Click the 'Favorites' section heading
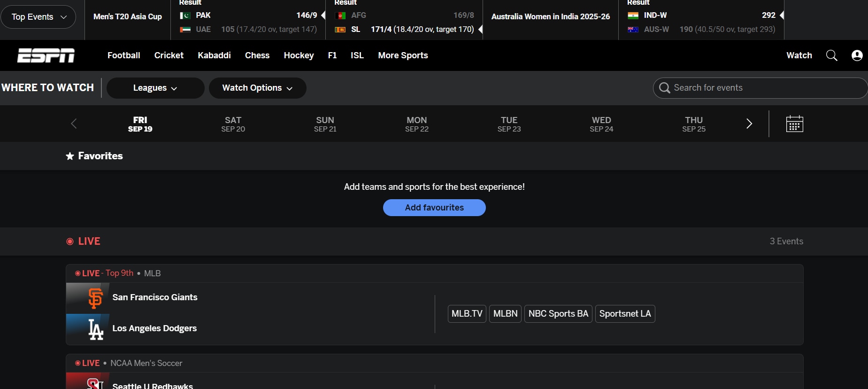Viewport: 868px width, 389px height. click(100, 156)
